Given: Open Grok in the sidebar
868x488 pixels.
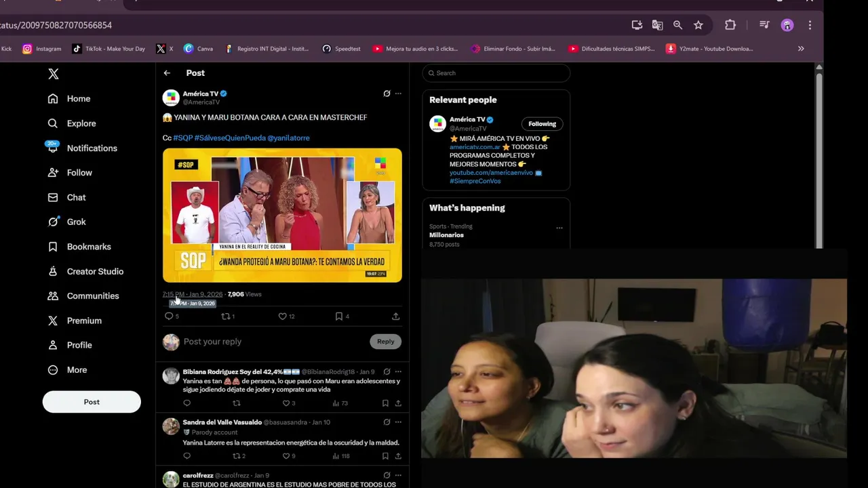Looking at the screenshot, I should pyautogui.click(x=66, y=222).
